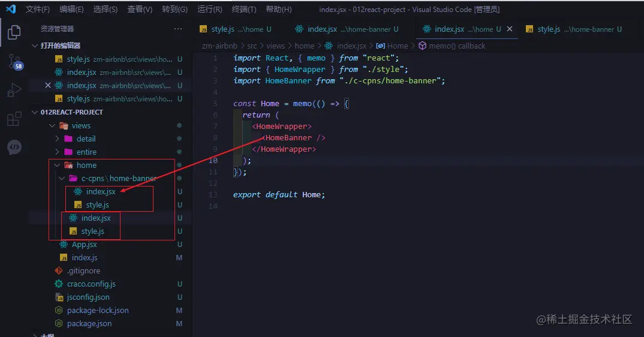Open App.jsx in file tree
Image resolution: width=644 pixels, height=337 pixels.
[x=84, y=244]
